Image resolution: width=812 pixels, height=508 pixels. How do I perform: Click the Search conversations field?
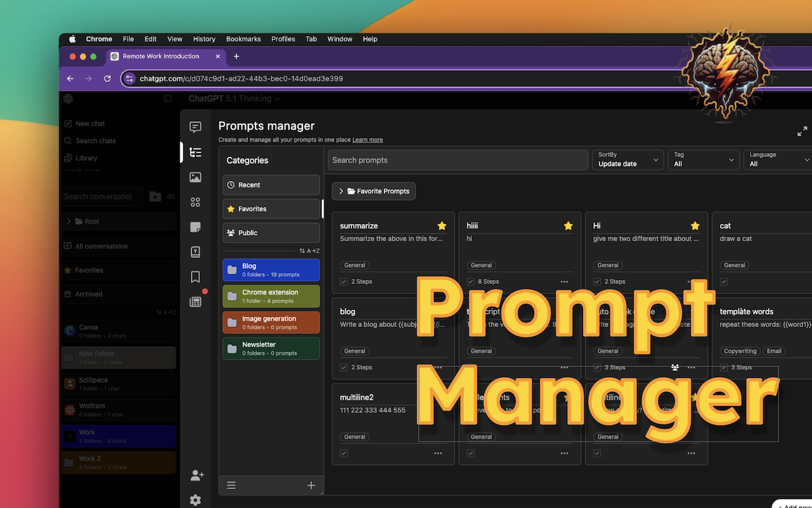tap(103, 197)
